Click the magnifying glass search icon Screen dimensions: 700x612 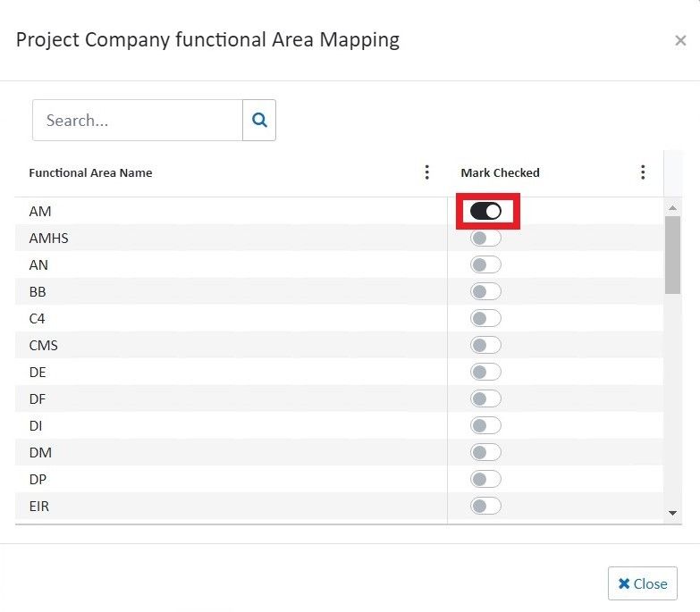tap(259, 120)
